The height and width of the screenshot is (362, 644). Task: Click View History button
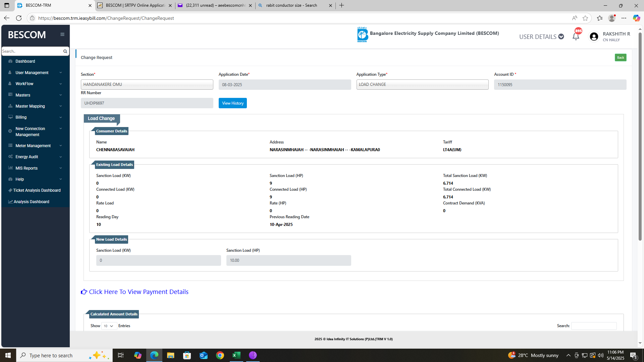pos(233,103)
